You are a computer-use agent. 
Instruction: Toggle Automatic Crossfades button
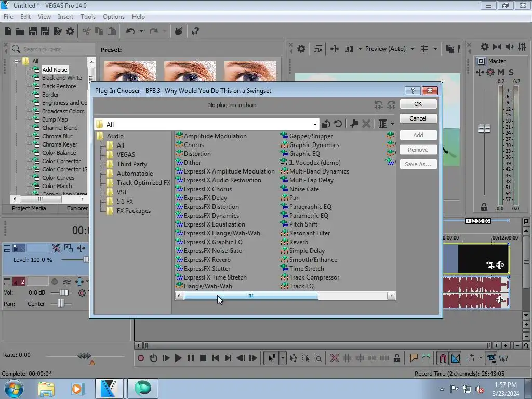click(x=456, y=358)
